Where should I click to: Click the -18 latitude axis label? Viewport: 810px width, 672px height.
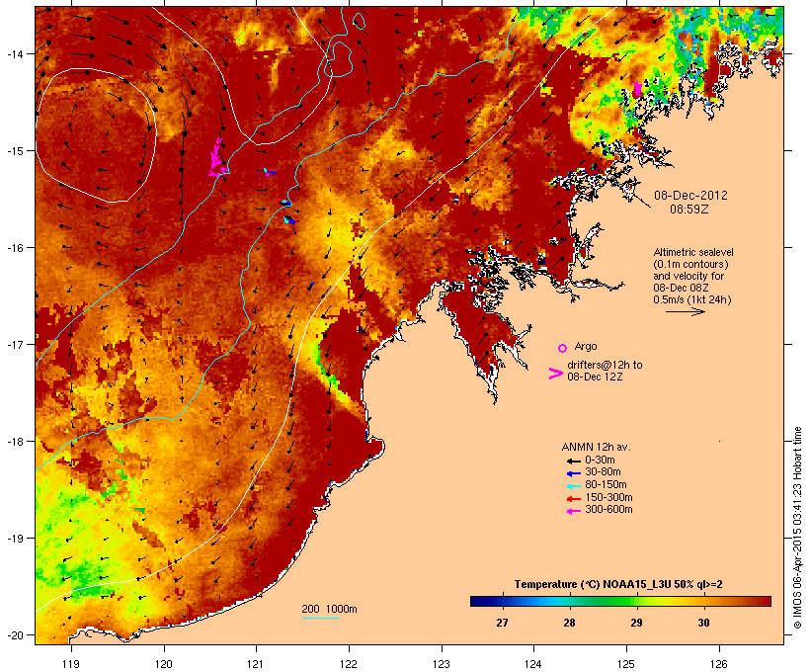pos(14,442)
